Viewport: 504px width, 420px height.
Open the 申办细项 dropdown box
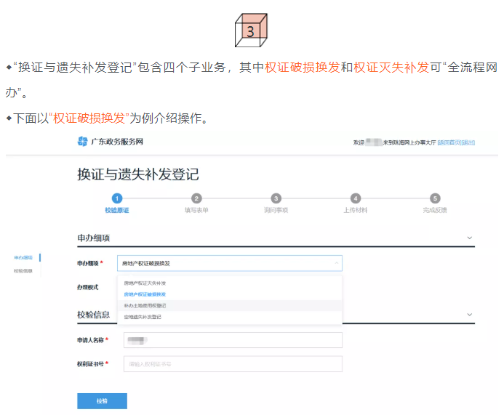[x=229, y=263]
